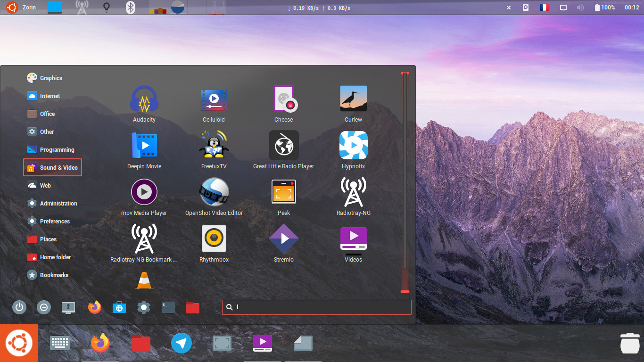The width and height of the screenshot is (644, 362).
Task: Start the Peek screen recorder
Action: [283, 197]
